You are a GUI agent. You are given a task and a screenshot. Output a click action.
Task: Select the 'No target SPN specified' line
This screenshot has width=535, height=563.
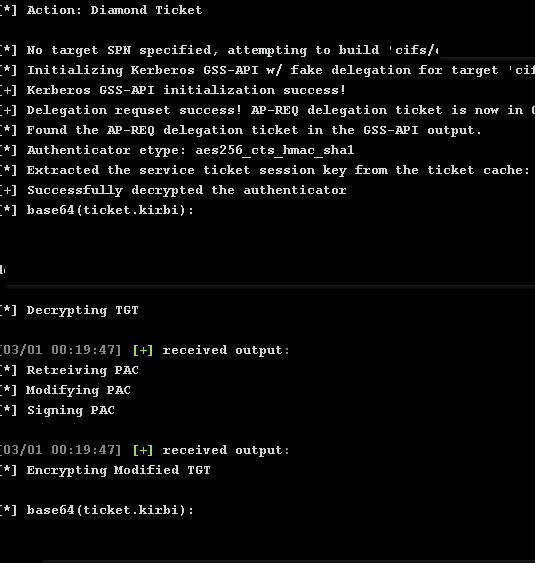tap(219, 50)
